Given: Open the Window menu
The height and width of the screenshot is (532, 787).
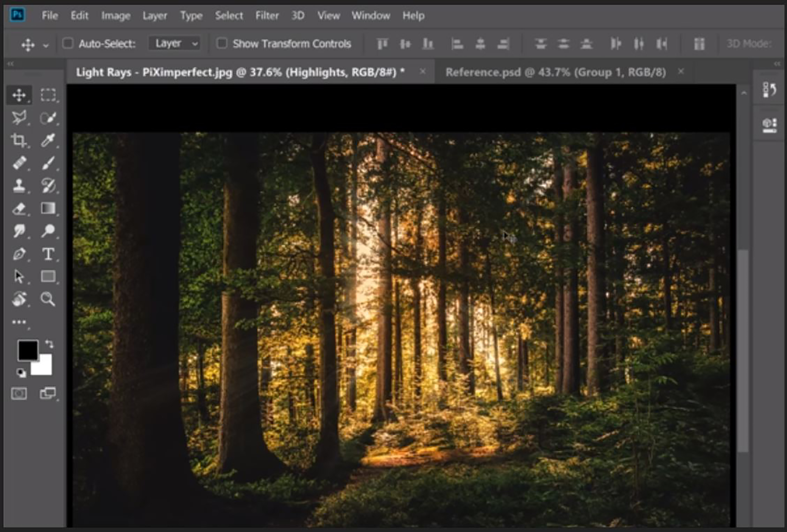Looking at the screenshot, I should pyautogui.click(x=371, y=15).
